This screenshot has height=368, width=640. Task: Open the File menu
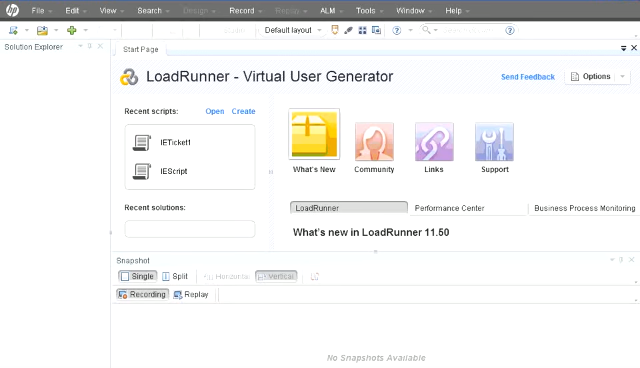pos(41,11)
